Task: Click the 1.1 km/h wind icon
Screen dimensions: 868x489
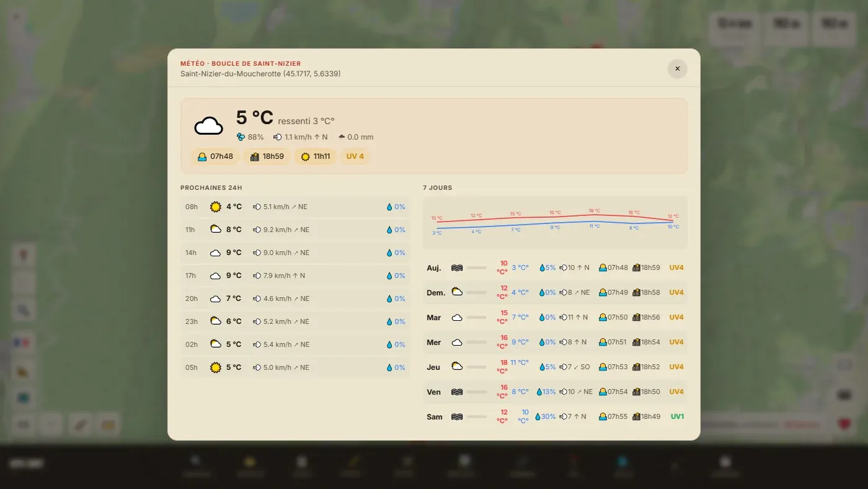Action: coord(278,137)
